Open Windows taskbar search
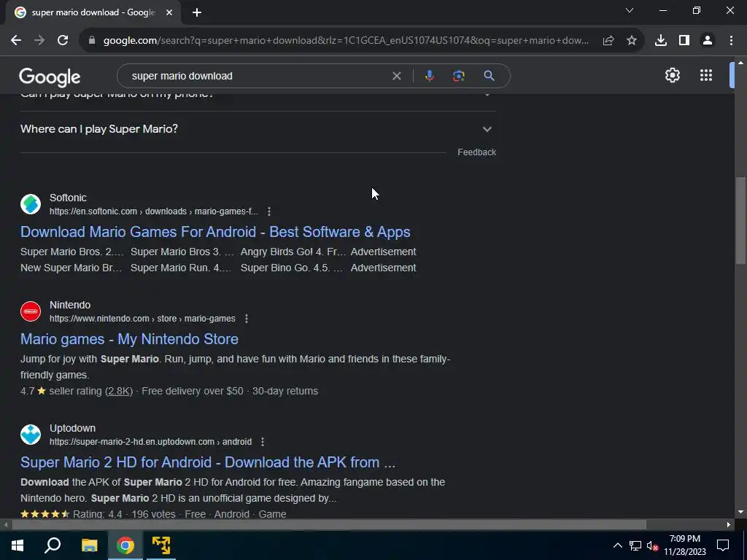Viewport: 747px width, 560px height. (x=53, y=545)
